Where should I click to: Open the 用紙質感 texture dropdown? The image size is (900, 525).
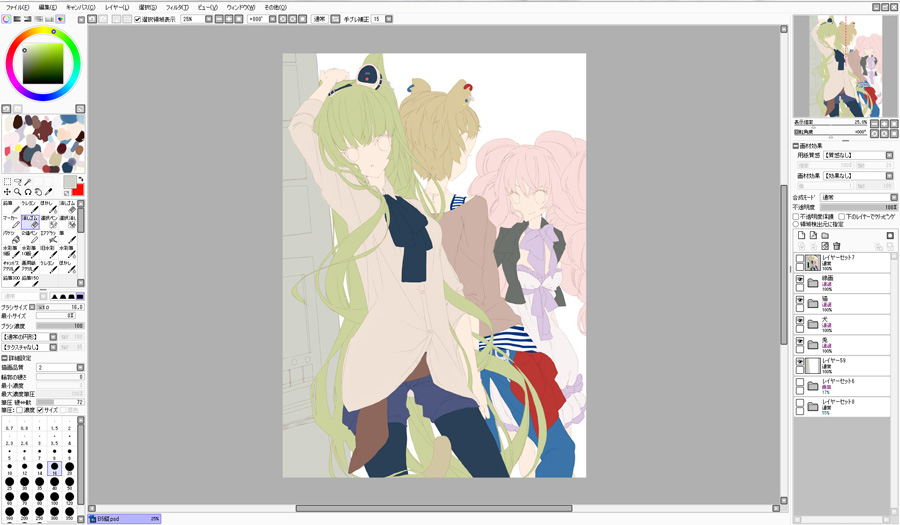[889, 155]
